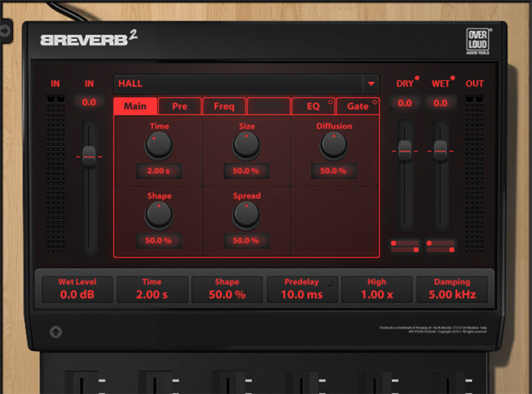
Task: Click the Size knob
Action: 246,146
